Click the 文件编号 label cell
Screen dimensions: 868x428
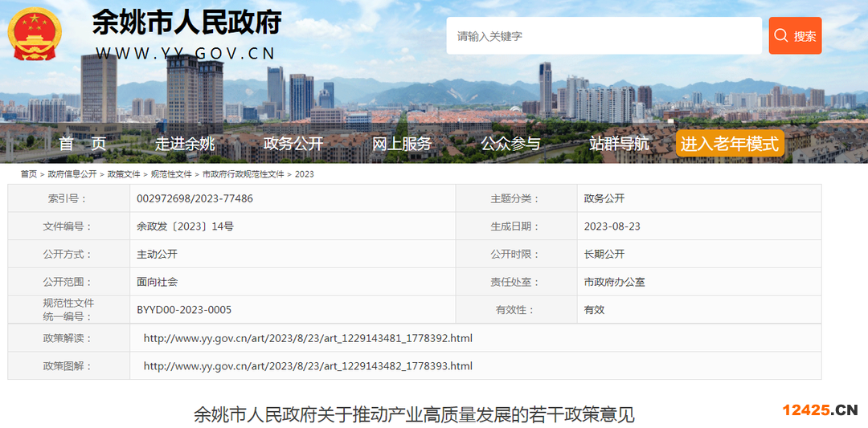68,226
